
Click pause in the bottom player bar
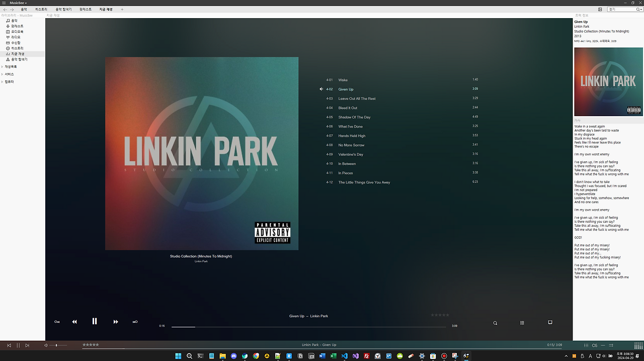point(18,345)
